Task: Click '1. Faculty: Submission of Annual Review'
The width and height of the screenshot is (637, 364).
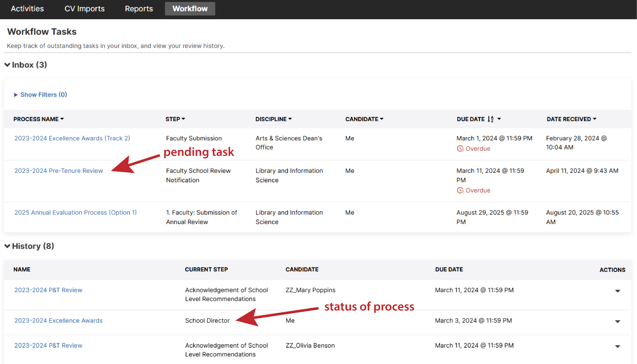Action: [201, 217]
